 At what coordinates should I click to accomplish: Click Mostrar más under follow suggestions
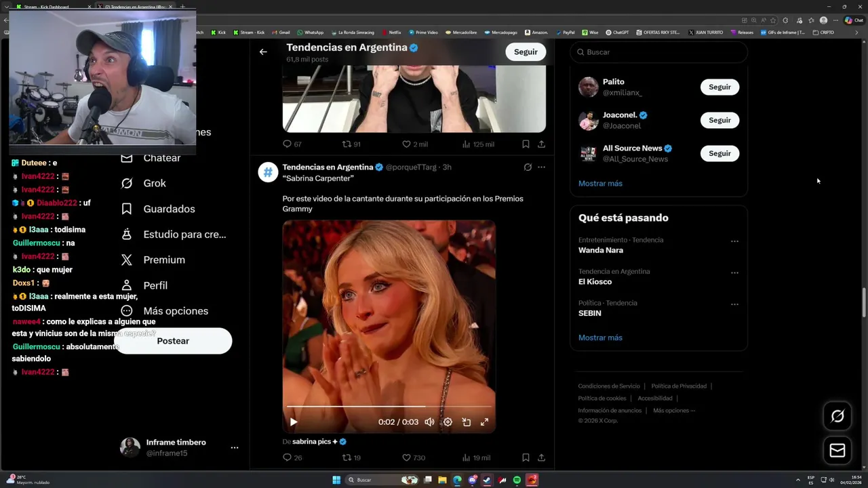(x=600, y=184)
